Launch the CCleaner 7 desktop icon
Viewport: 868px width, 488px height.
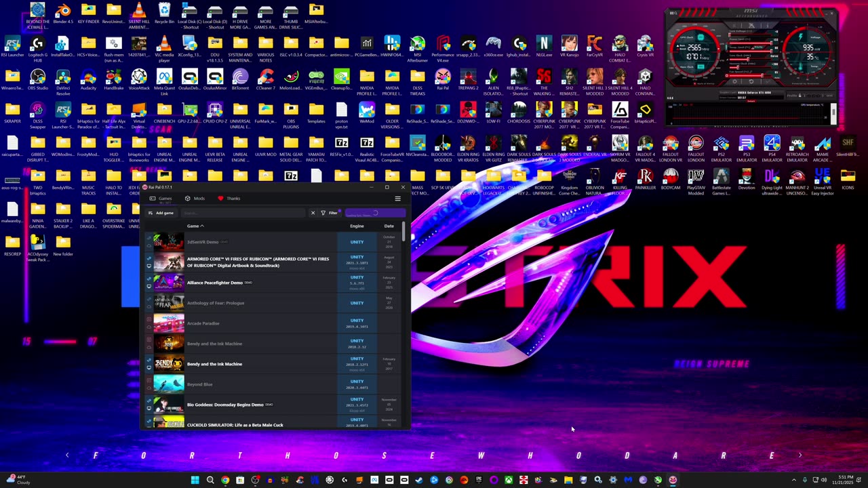point(266,81)
